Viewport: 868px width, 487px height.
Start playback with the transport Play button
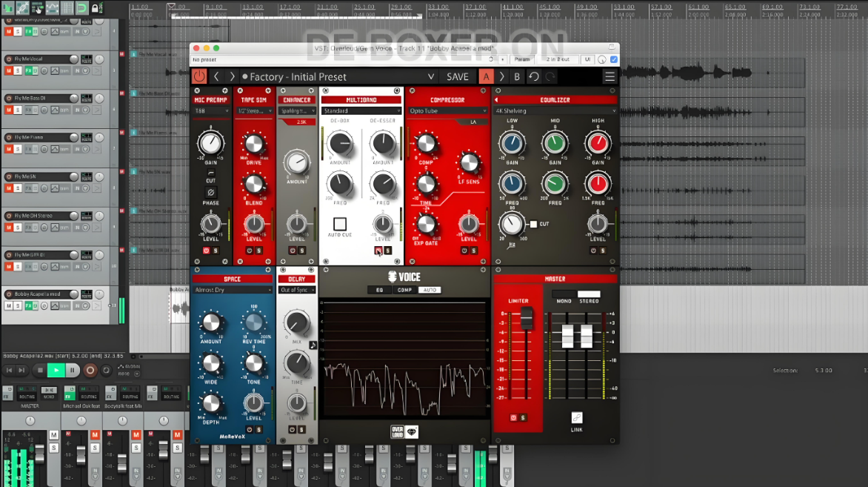pyautogui.click(x=56, y=370)
